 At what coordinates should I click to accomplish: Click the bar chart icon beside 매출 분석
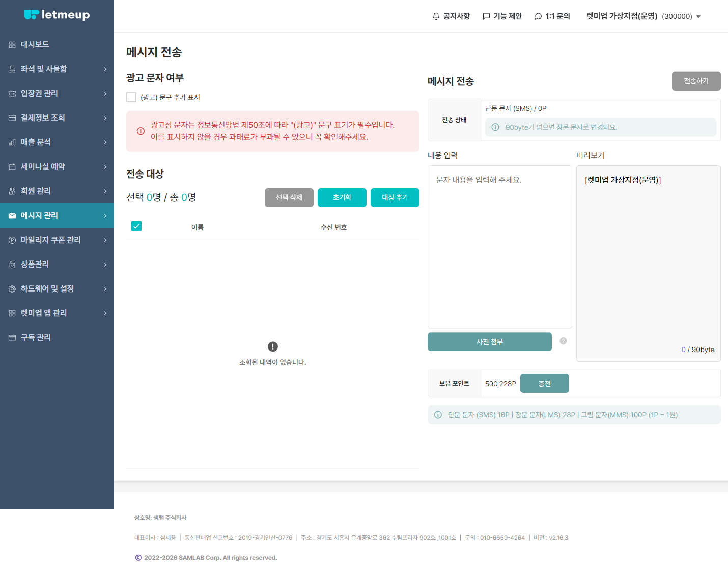coord(12,142)
